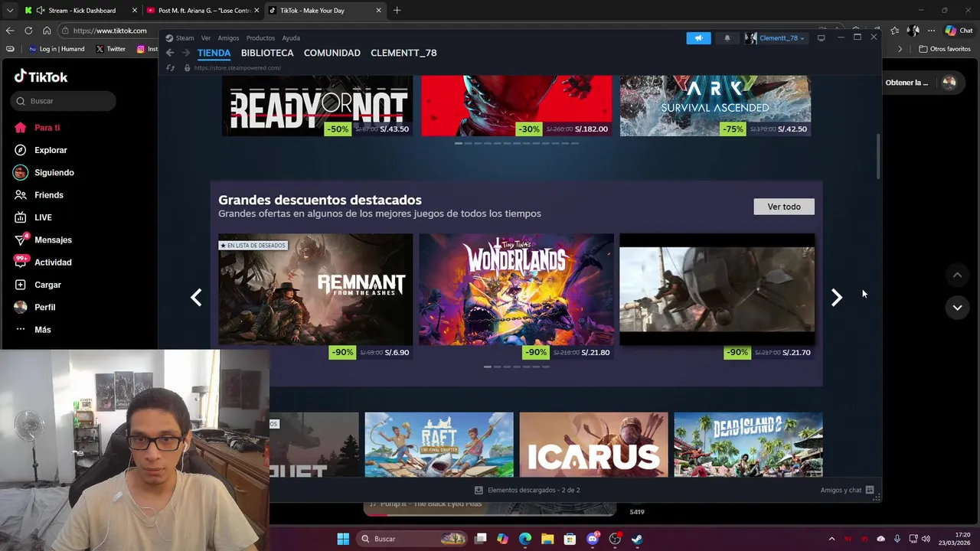Open Steam Amigos y chat icon
Viewport: 980px width, 551px height.
tap(870, 490)
